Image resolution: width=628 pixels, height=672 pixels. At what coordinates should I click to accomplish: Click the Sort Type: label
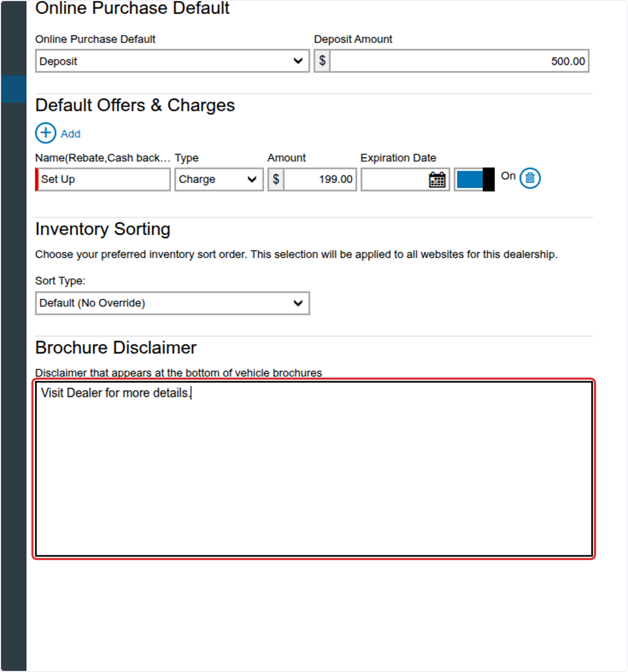60,281
